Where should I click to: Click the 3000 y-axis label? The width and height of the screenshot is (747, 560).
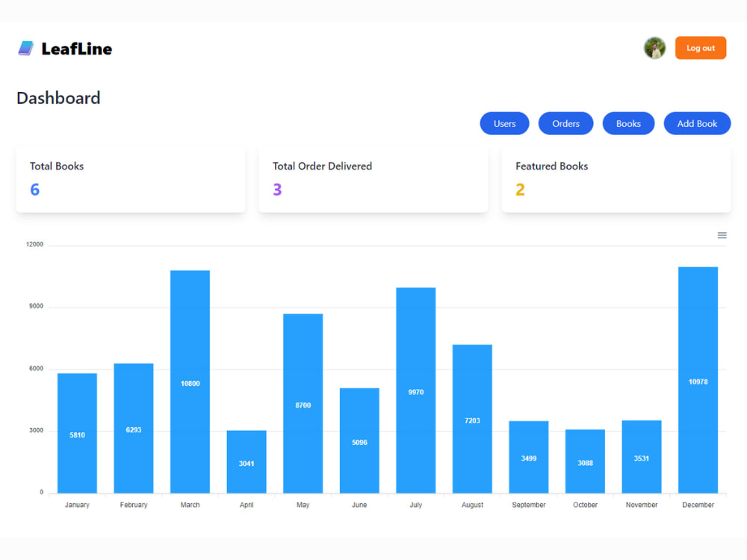(36, 431)
